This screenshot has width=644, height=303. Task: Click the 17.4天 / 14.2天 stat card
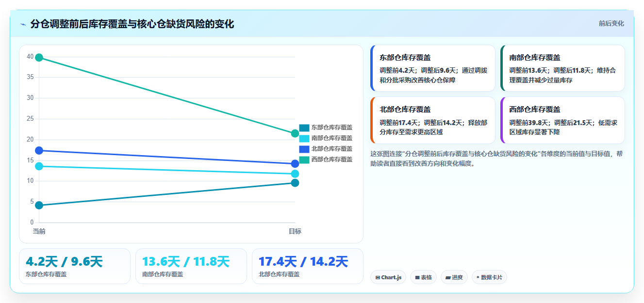[x=308, y=266]
